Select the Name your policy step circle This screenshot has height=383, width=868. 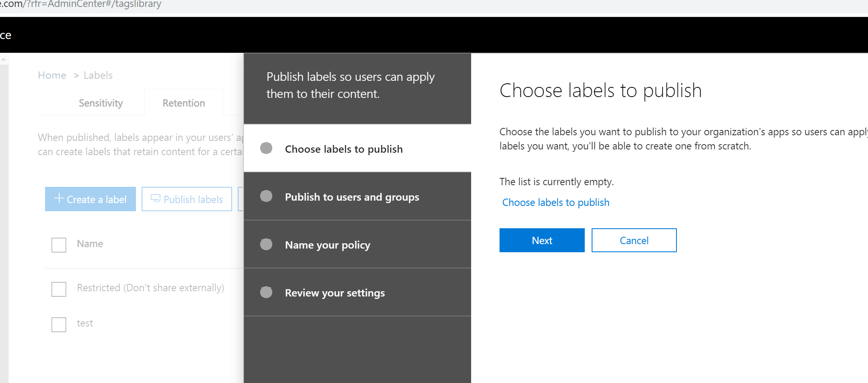[266, 244]
